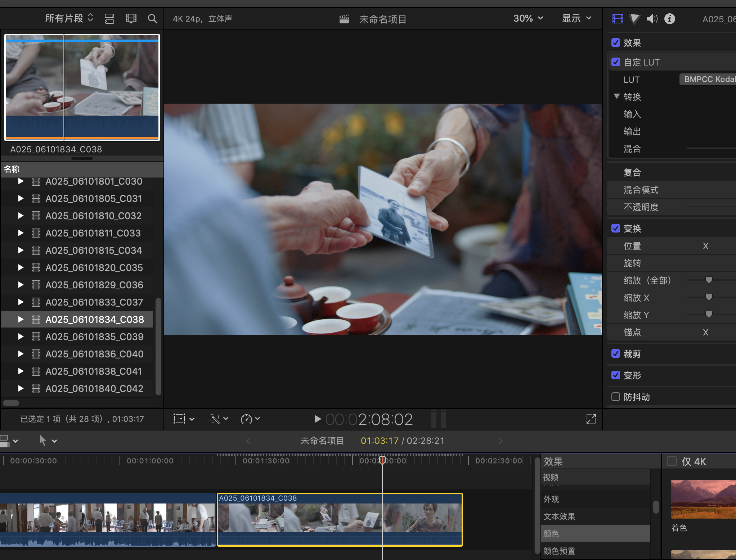
Task: Open the enhancement magic wand menu
Action: 218,419
